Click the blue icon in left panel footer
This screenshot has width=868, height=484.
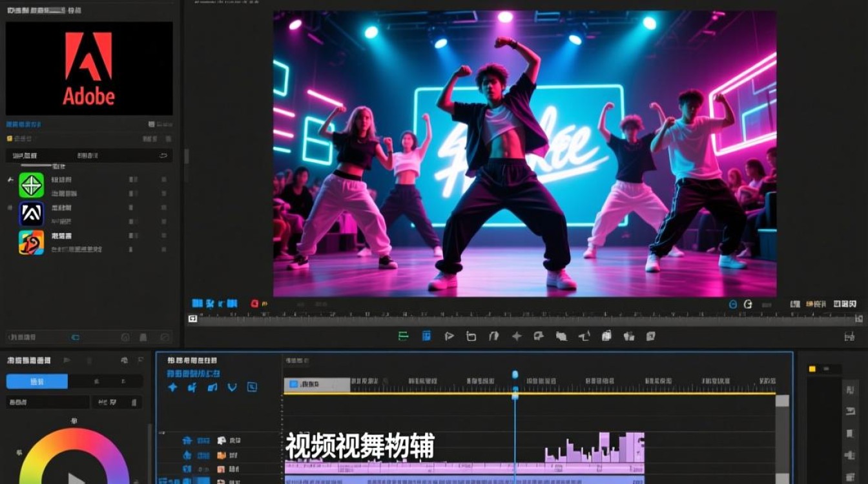[75, 337]
